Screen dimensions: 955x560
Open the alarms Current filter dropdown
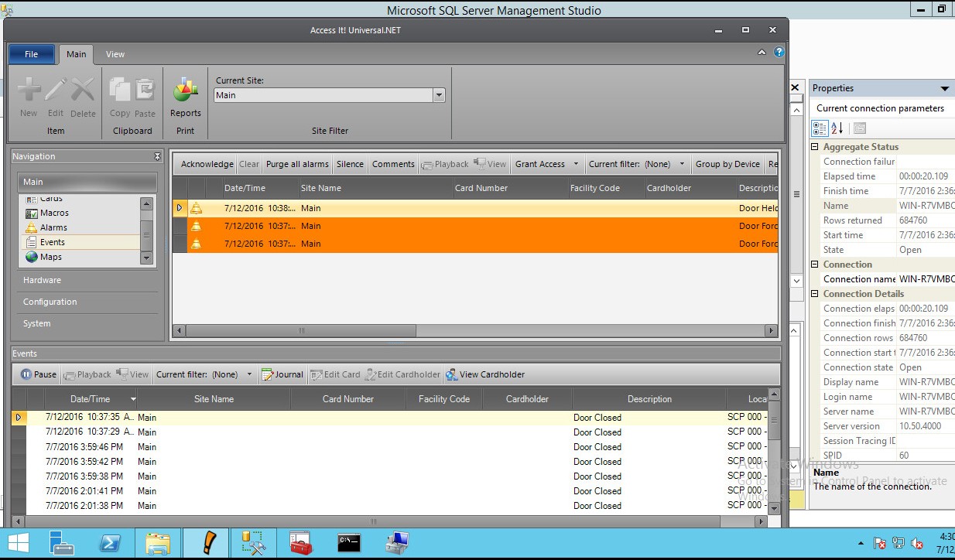pos(682,164)
